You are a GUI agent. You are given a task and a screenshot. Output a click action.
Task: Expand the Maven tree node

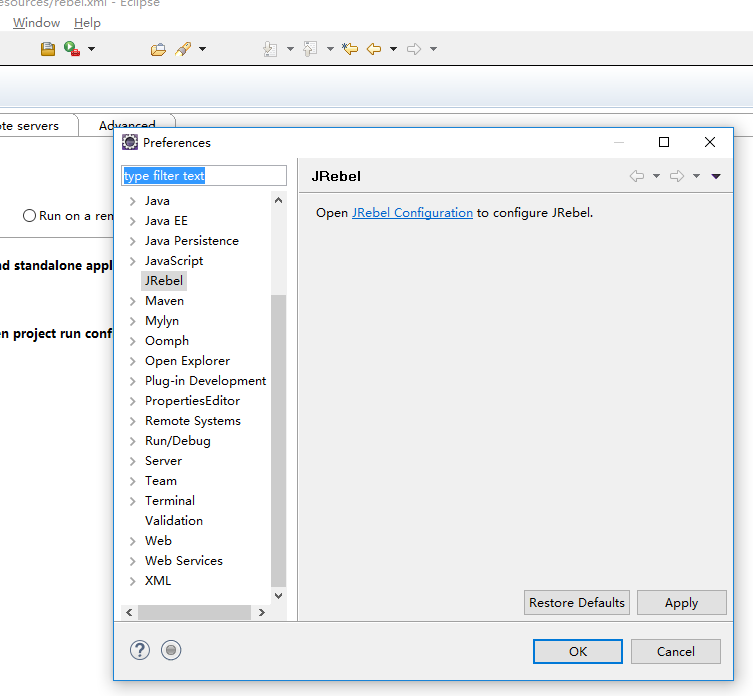click(133, 301)
